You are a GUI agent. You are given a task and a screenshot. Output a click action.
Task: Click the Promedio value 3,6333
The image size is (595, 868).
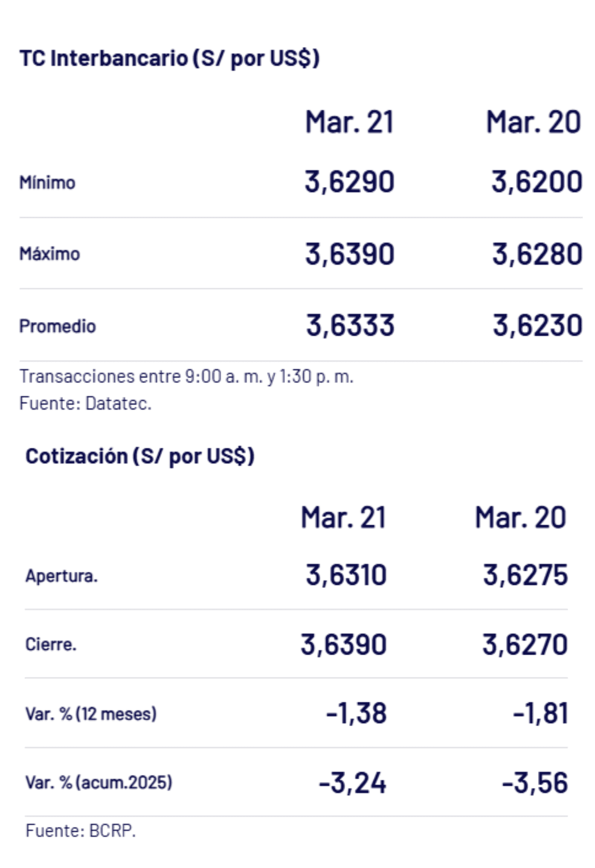click(x=350, y=326)
